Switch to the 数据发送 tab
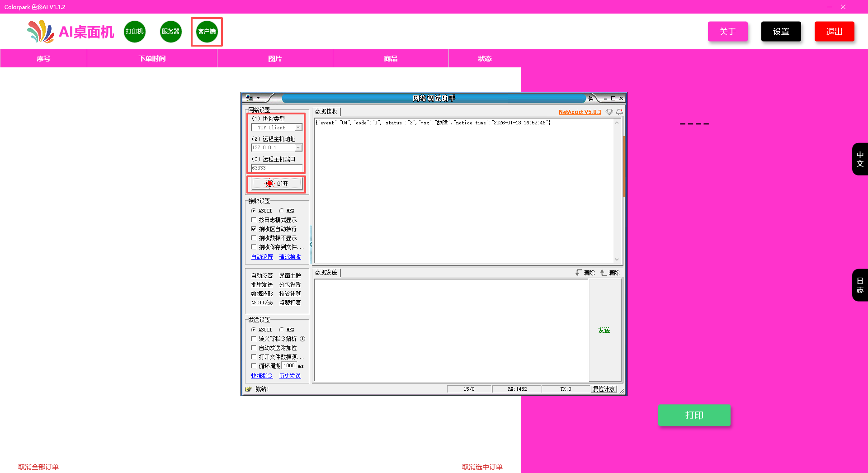Viewport: 868px width, 473px height. (326, 273)
